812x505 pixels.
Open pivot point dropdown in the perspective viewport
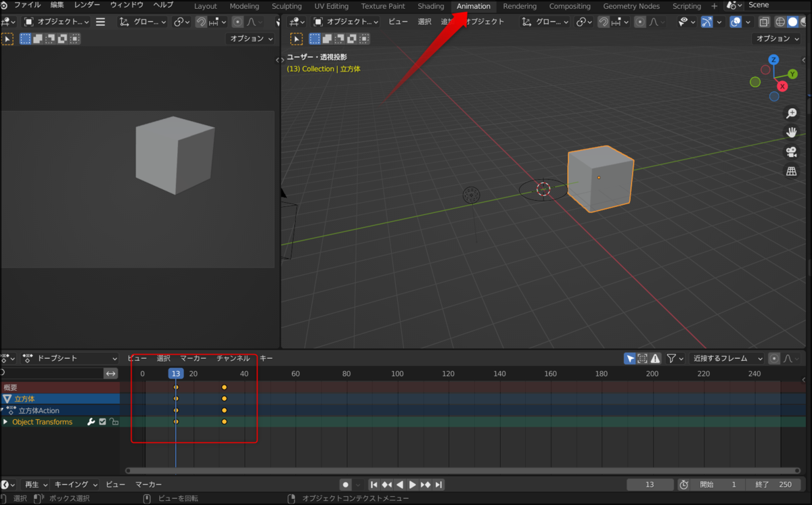point(584,22)
